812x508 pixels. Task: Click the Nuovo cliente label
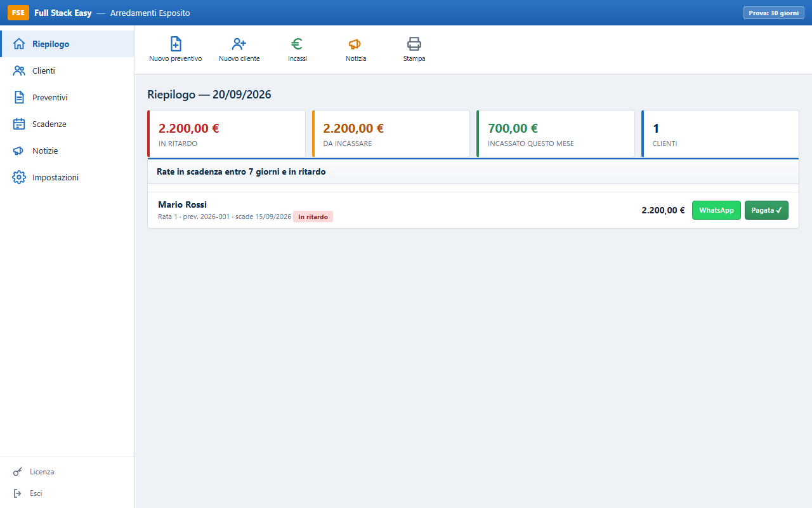tap(239, 58)
